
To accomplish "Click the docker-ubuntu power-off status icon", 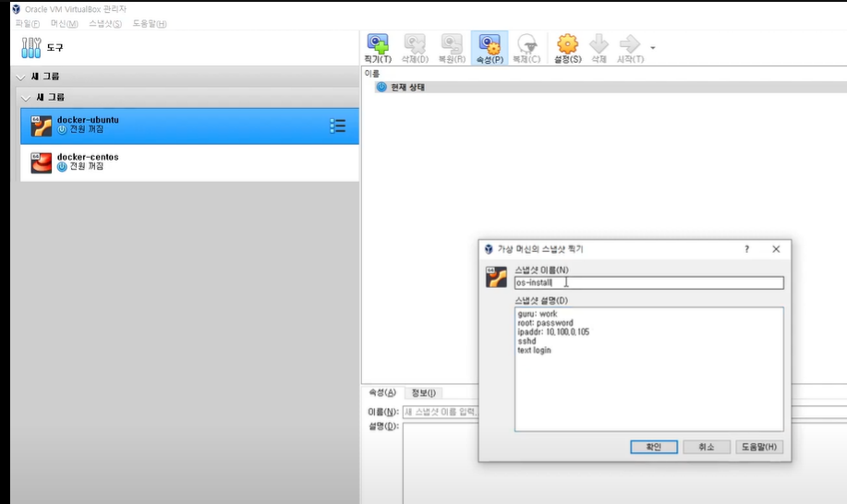I will click(62, 129).
